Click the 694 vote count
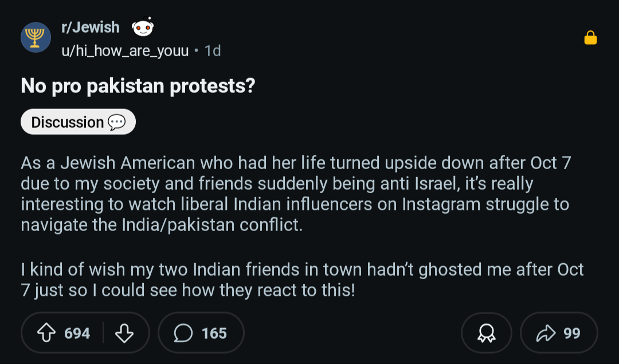 tap(77, 333)
